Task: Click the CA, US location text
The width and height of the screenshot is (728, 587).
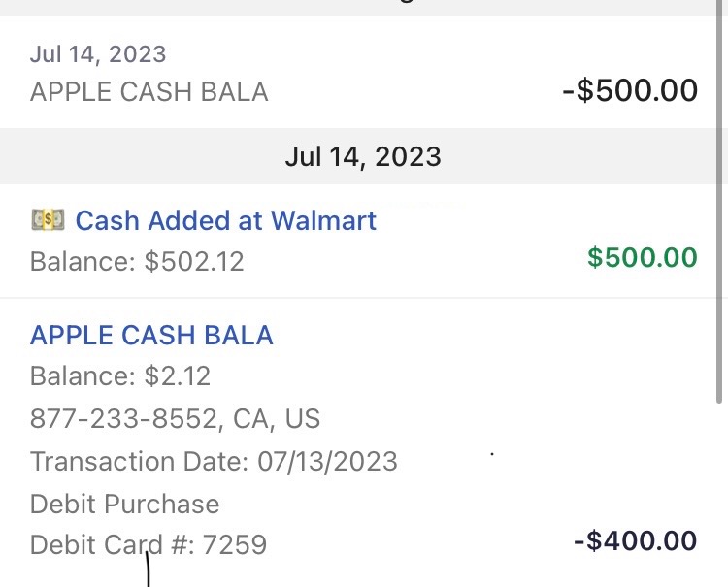Action: pos(276,419)
